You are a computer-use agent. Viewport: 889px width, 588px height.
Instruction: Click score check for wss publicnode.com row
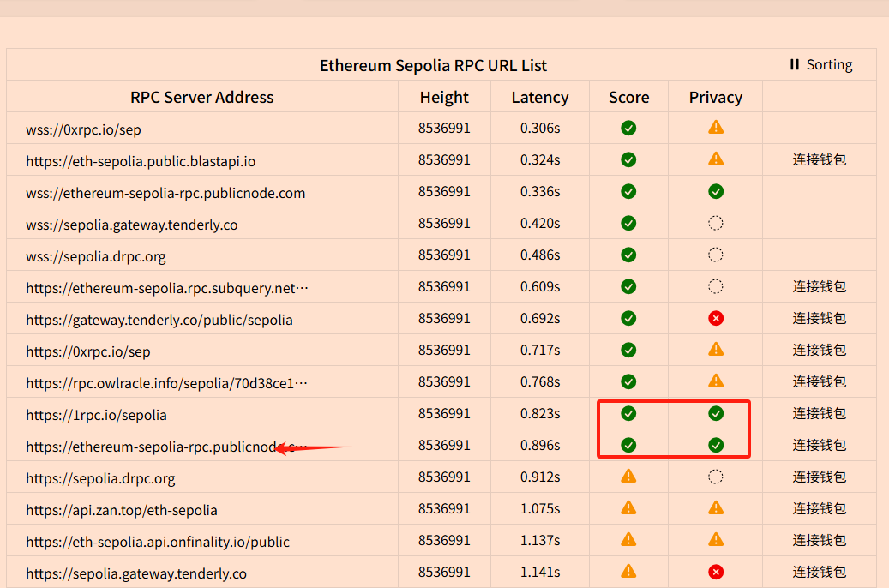coord(628,192)
